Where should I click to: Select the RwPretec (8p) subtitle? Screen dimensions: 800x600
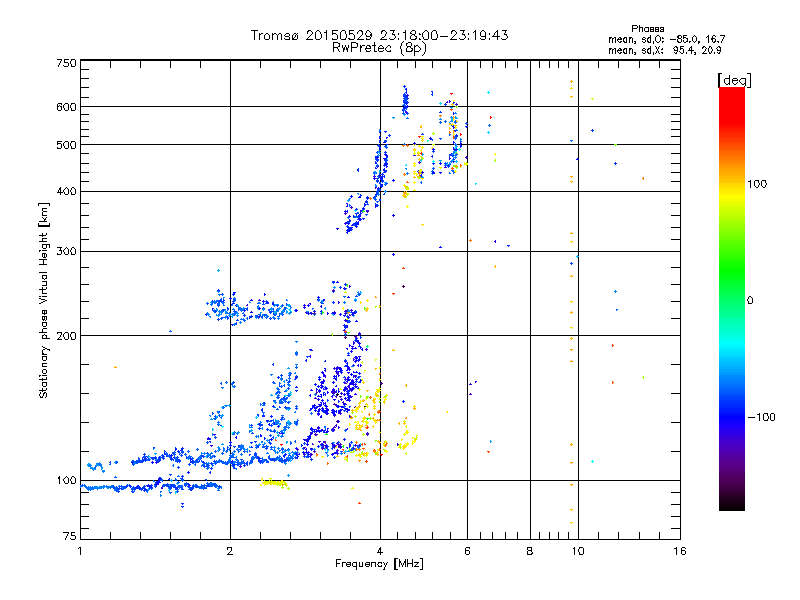(x=379, y=48)
